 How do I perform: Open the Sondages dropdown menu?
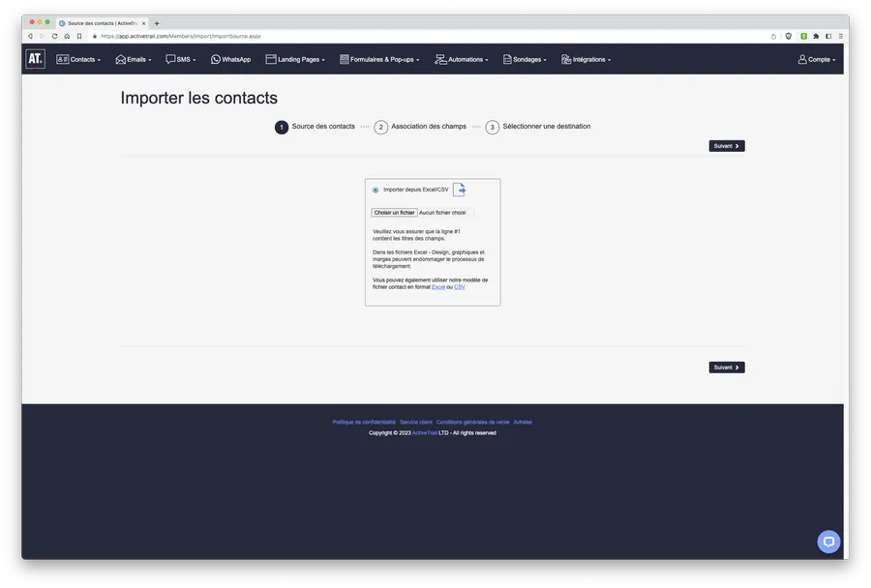pyautogui.click(x=525, y=59)
